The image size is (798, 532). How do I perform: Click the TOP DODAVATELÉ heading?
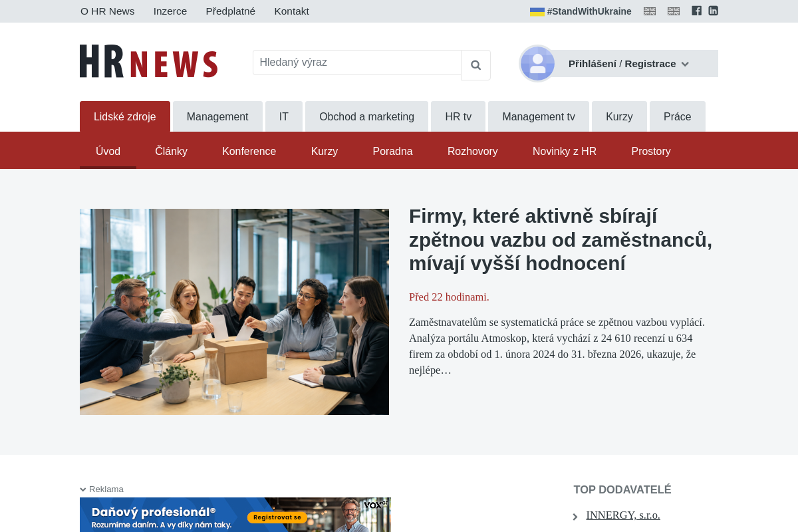622,489
